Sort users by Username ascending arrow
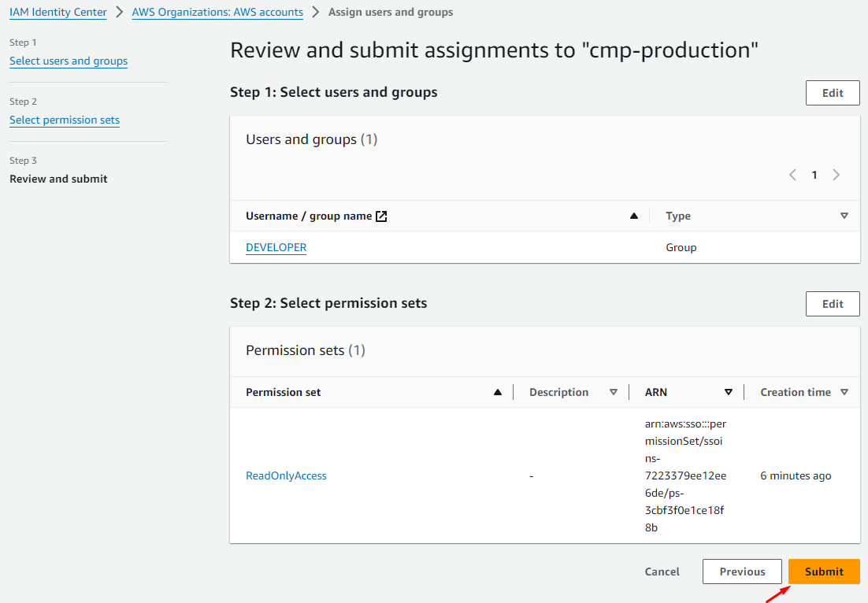This screenshot has width=868, height=603. (x=634, y=216)
